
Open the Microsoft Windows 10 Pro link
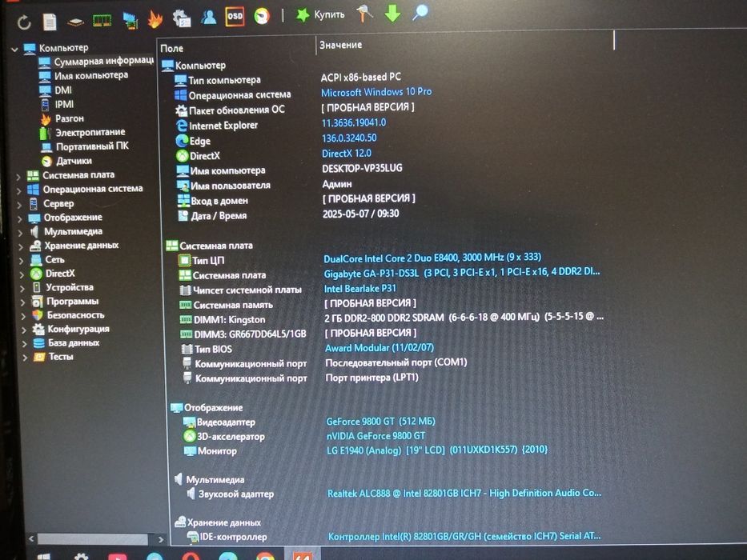coord(376,92)
